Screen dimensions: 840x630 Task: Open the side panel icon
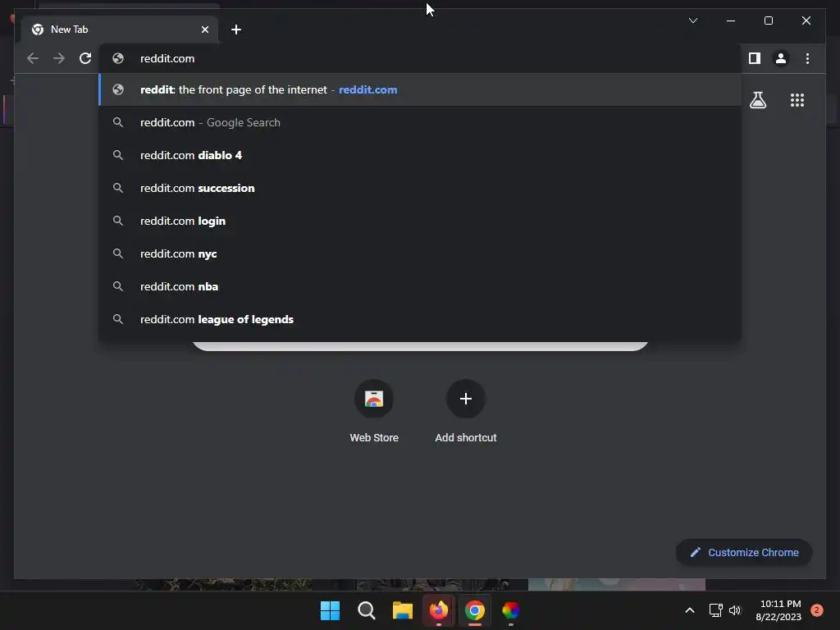(x=755, y=58)
